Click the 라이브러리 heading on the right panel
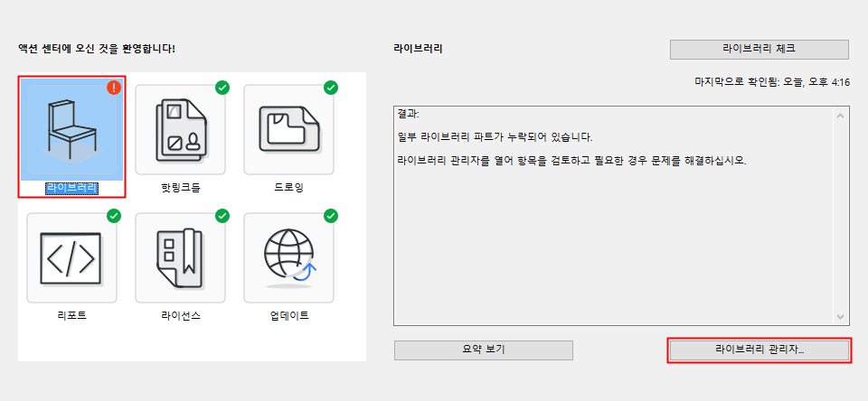The width and height of the screenshot is (868, 401). [x=418, y=49]
